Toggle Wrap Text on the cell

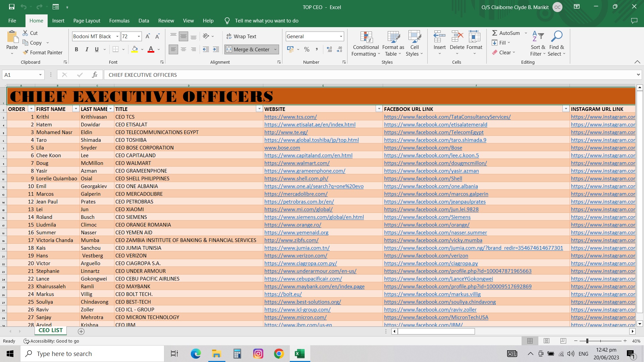[241, 36]
